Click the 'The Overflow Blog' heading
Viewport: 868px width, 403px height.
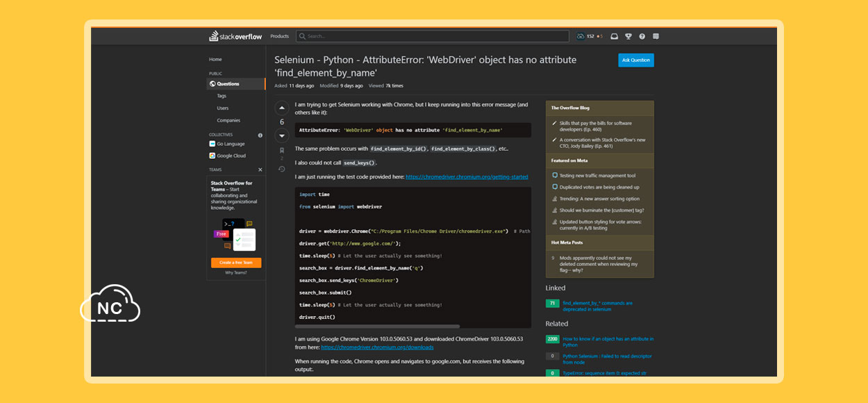570,108
